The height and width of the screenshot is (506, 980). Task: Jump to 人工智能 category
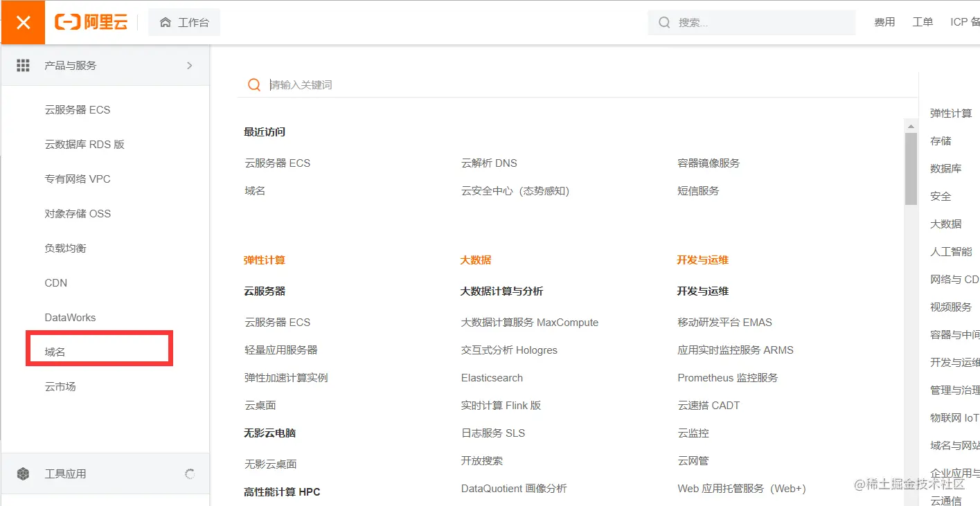coord(951,251)
